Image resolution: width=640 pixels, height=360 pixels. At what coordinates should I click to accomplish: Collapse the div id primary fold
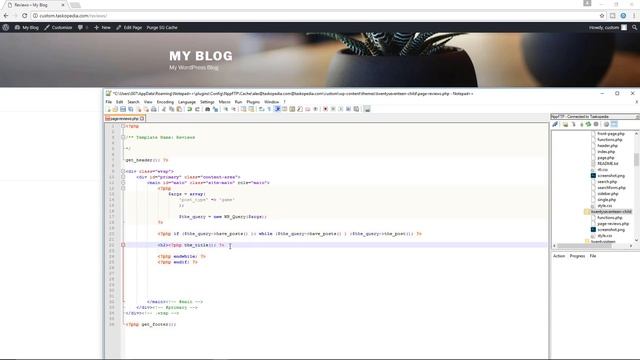coord(123,177)
